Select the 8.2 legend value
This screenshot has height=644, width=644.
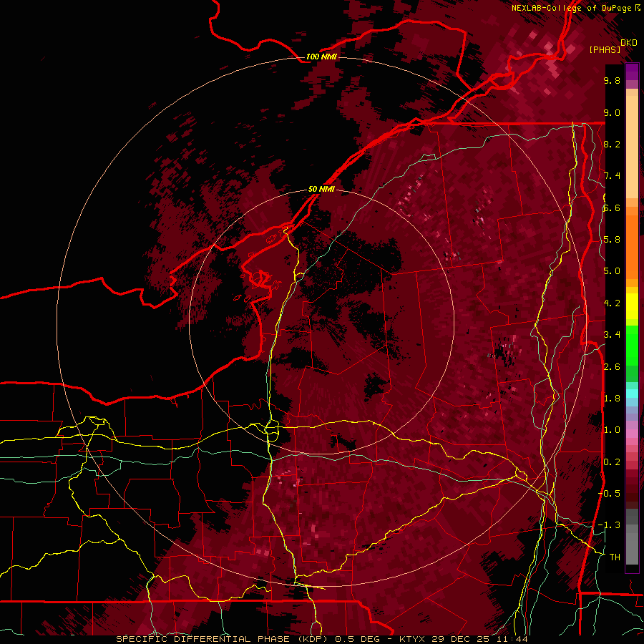[x=612, y=144]
